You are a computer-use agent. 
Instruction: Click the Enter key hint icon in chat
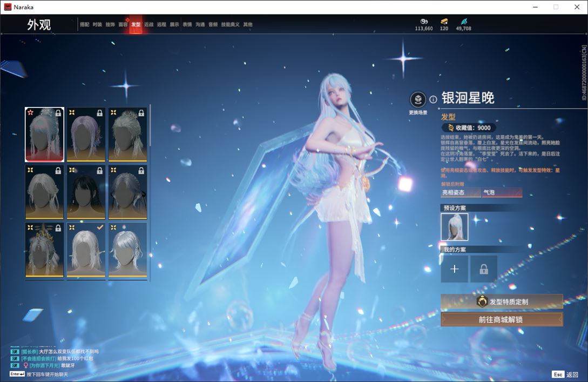(x=17, y=374)
